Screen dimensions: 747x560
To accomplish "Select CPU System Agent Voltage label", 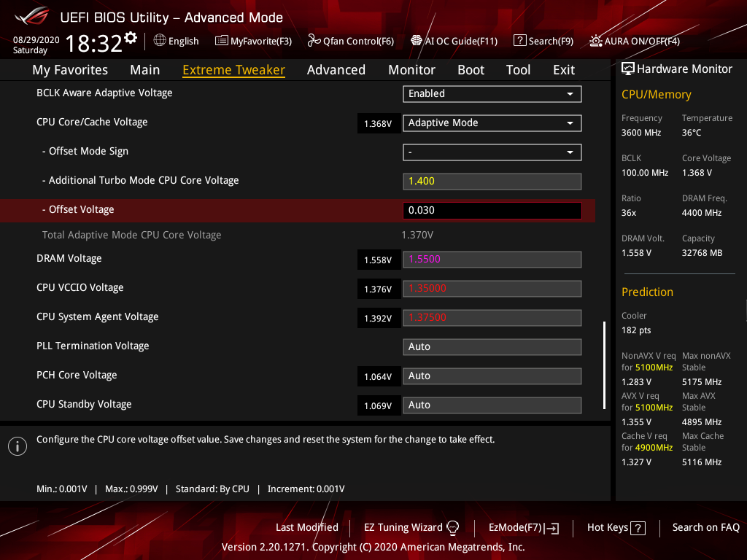I will point(98,316).
